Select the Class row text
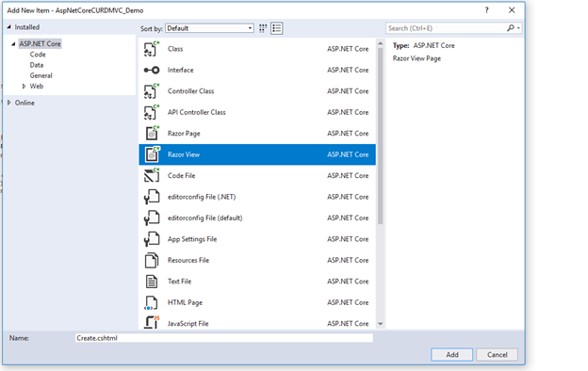The image size is (588, 371). click(x=175, y=49)
